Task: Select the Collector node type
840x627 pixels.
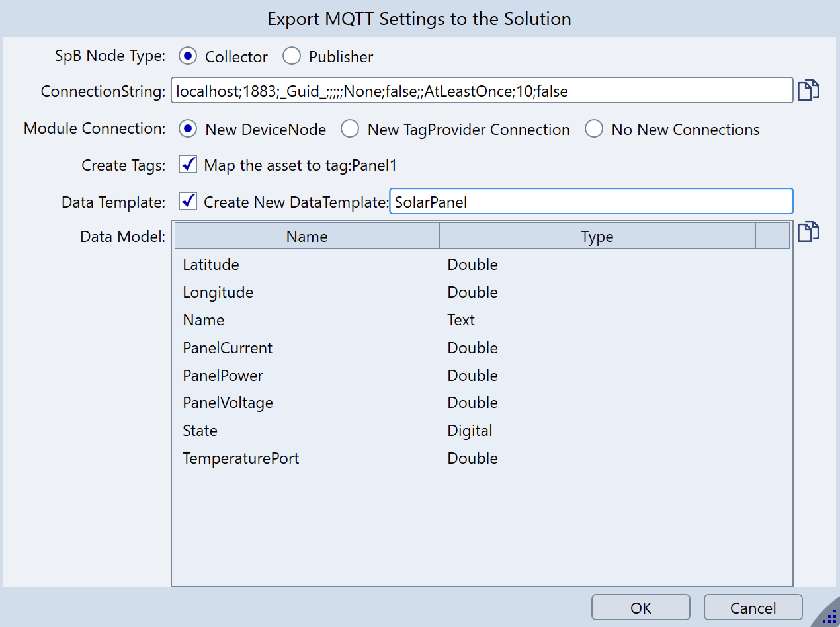Action: coord(188,56)
